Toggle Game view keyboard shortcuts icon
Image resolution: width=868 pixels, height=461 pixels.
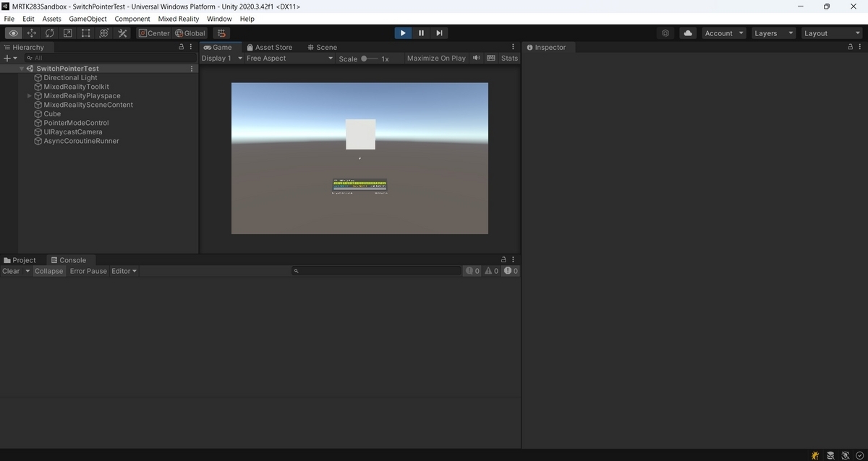tap(491, 58)
